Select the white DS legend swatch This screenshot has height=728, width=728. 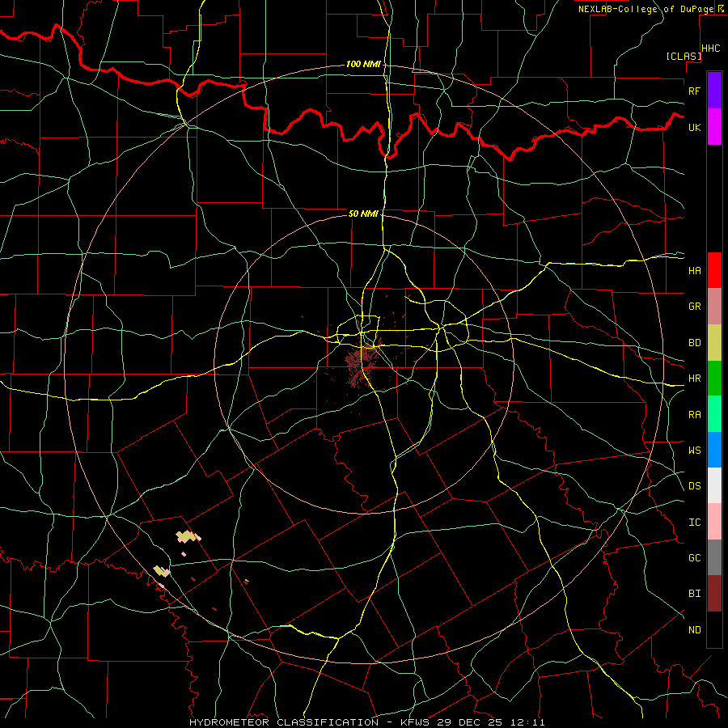click(714, 485)
